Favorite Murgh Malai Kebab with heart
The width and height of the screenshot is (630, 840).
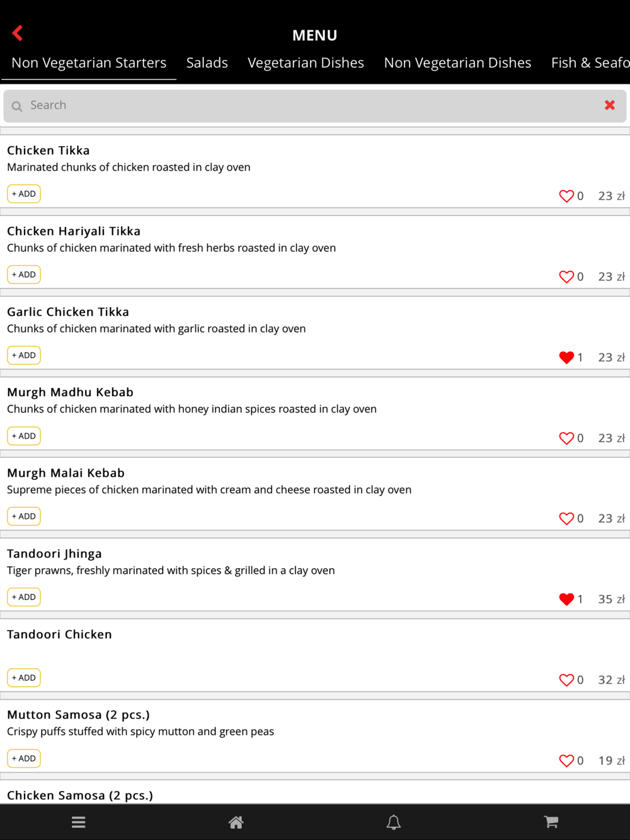coord(566,518)
